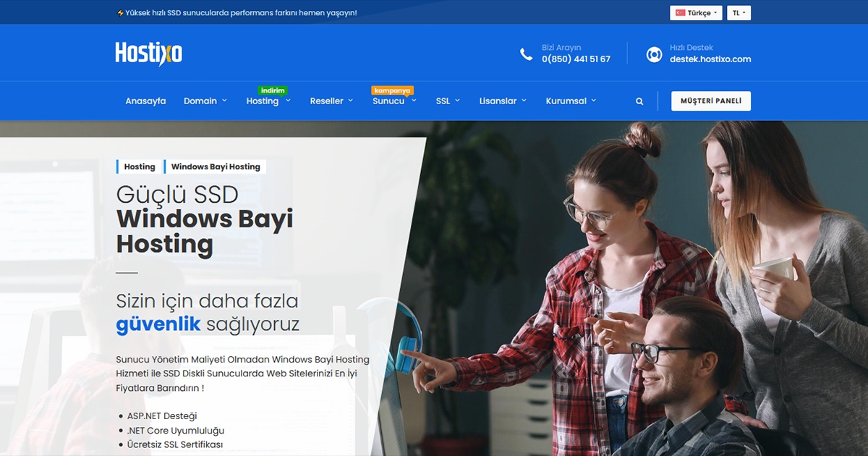Click the Hosting breadcrumb label
The width and height of the screenshot is (868, 456).
(x=139, y=166)
